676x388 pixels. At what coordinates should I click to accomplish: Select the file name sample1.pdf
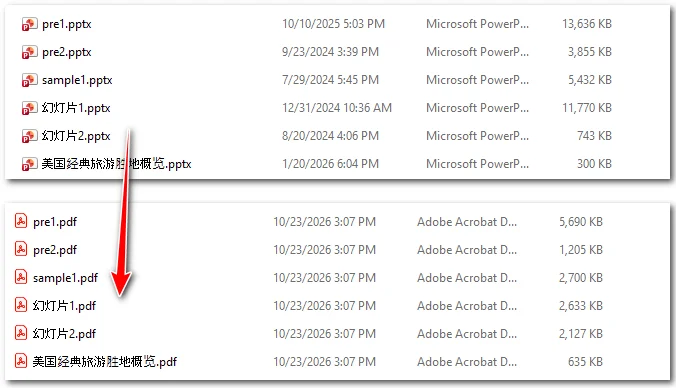pos(66,278)
